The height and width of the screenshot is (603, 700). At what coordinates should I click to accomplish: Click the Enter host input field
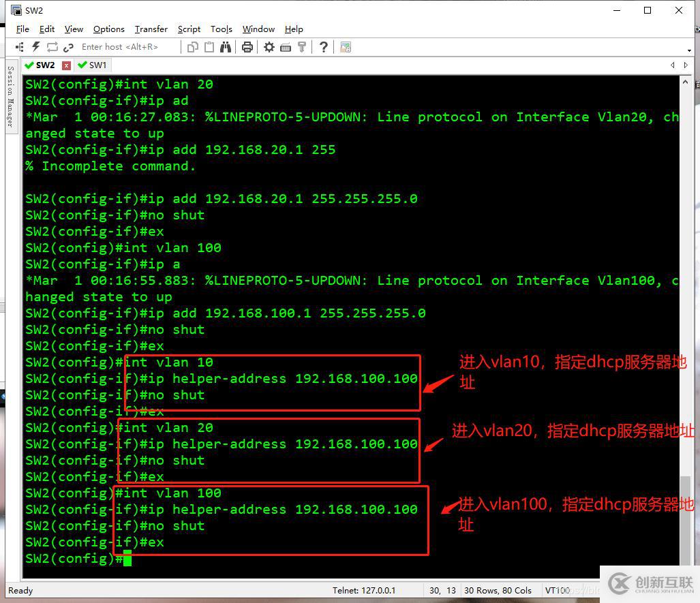click(x=129, y=47)
